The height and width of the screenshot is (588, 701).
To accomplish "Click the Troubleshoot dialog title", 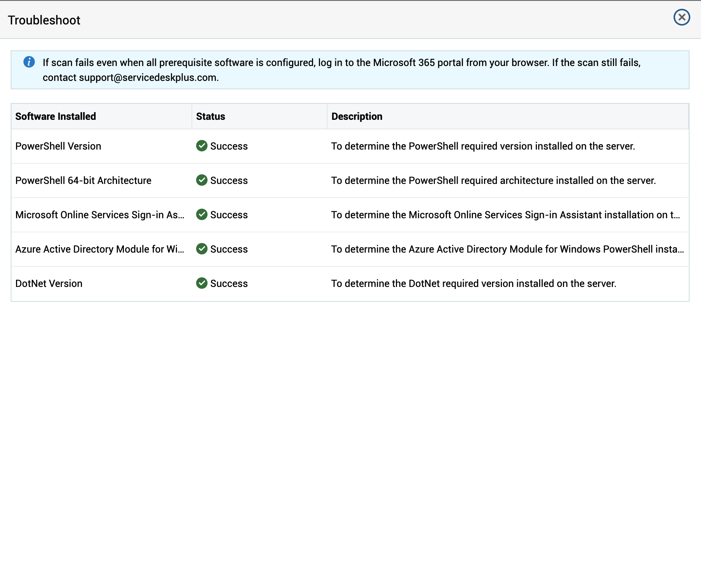I will 44,20.
